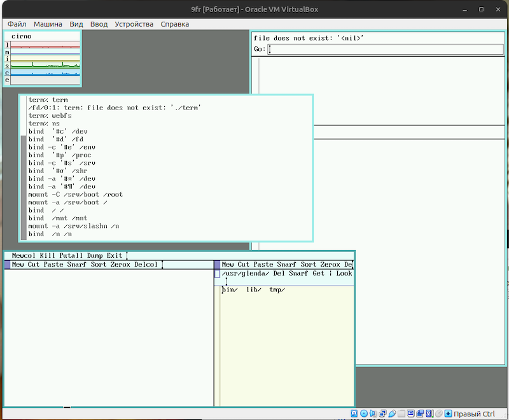Click the hard disk activity status icon

tap(354, 414)
